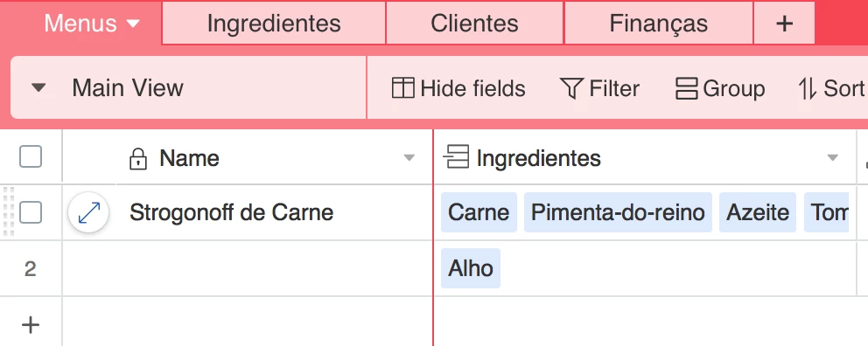Switch to the Clientes tab
This screenshot has width=868, height=346.
[474, 24]
